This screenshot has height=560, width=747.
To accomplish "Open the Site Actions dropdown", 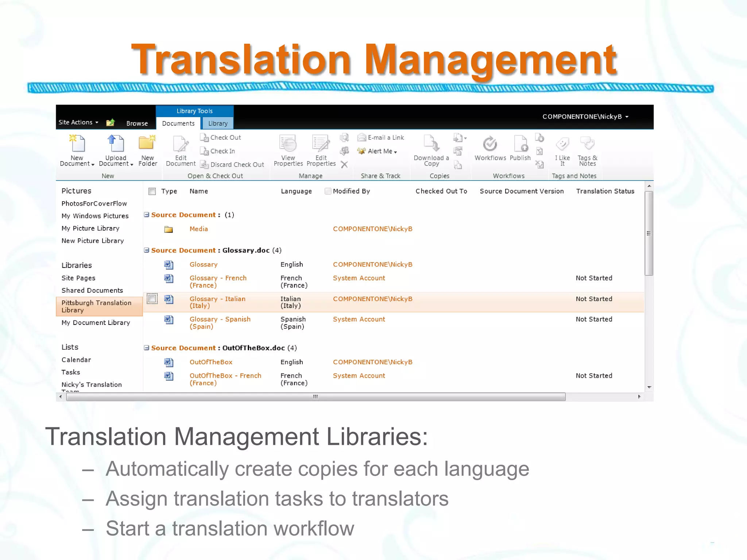I will [78, 122].
